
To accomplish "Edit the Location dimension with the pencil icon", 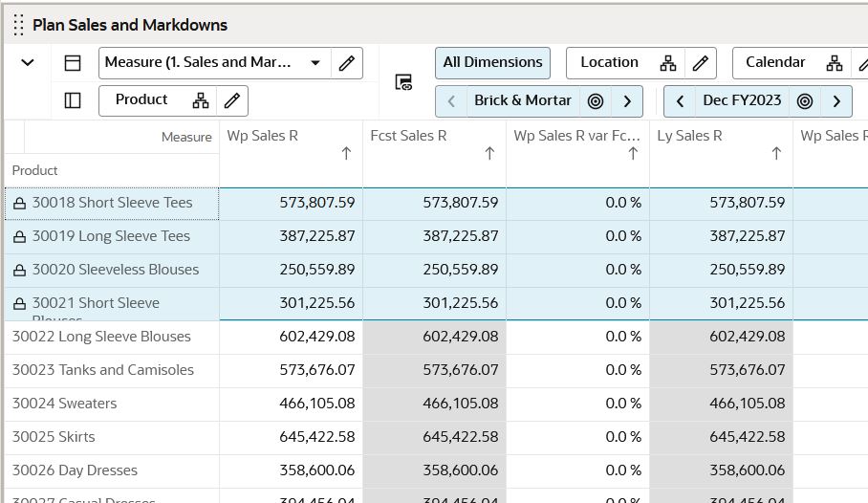I will point(701,63).
